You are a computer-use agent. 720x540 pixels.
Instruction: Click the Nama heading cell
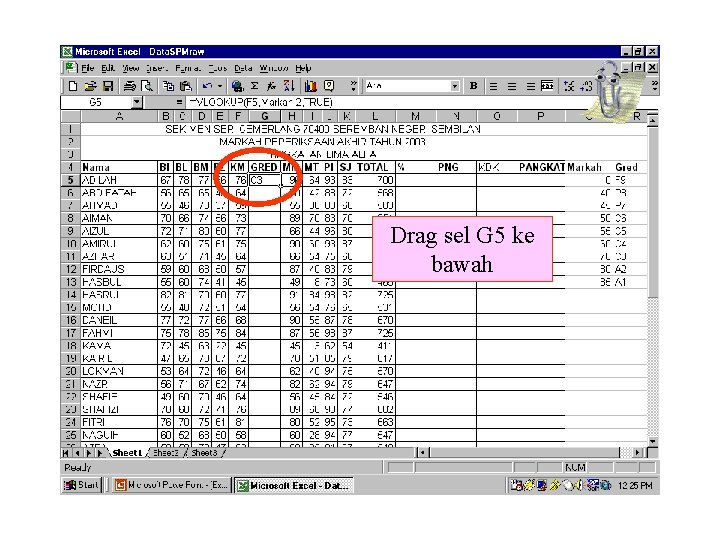pyautogui.click(x=119, y=167)
